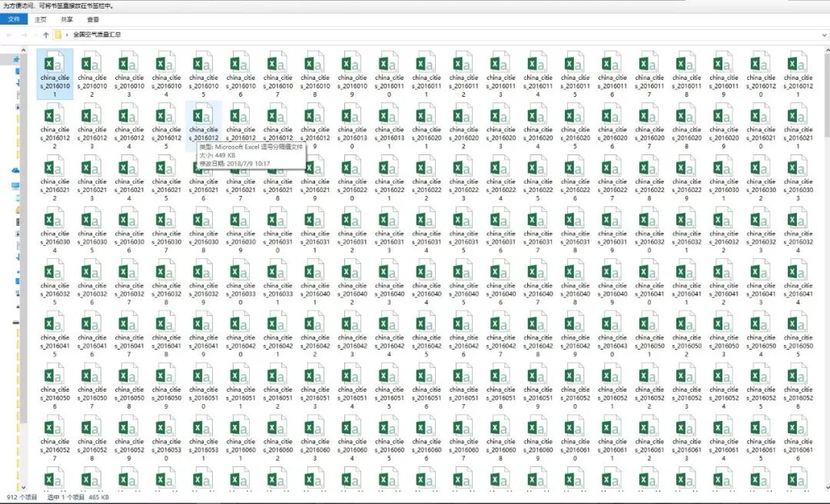The image size is (830, 504).
Task: Select file china_cities_20160314 icon
Action: tap(426, 219)
